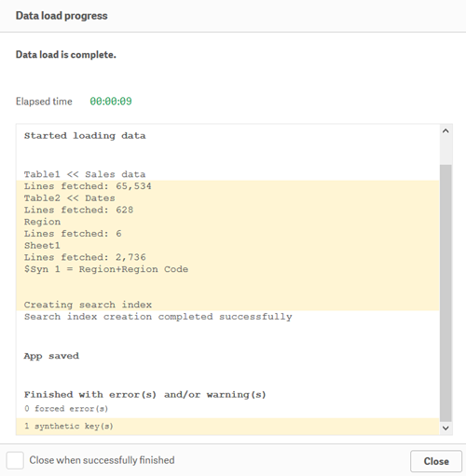Click the '1 synthetic key(s)' warning line
The height and width of the screenshot is (476, 466).
click(x=69, y=426)
